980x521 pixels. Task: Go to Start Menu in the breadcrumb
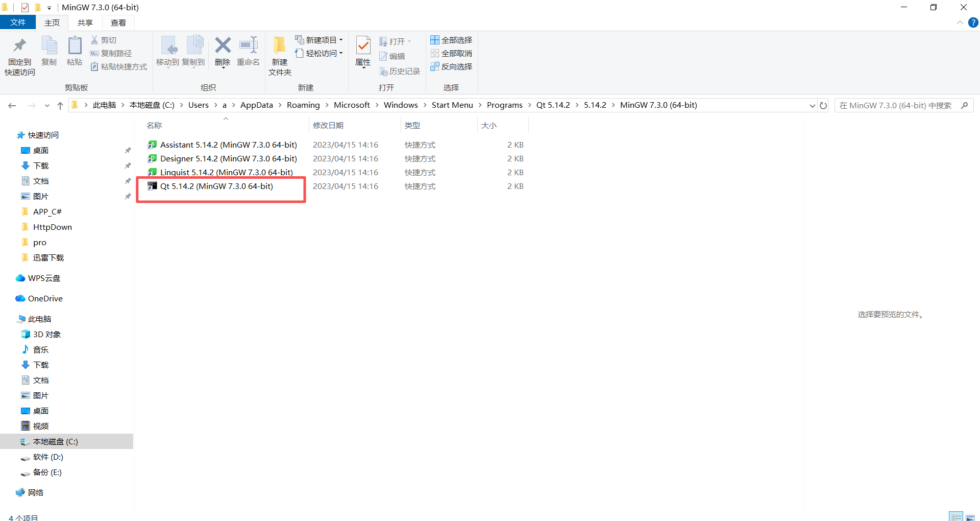[452, 105]
